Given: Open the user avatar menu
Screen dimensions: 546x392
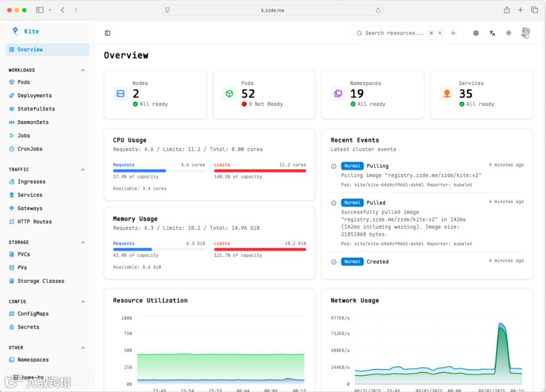Looking at the screenshot, I should [x=525, y=33].
